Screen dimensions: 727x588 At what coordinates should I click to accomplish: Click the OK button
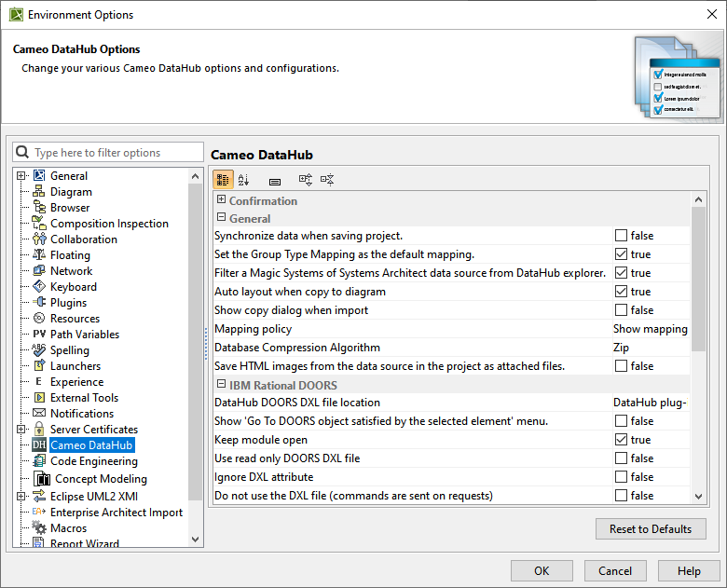542,571
